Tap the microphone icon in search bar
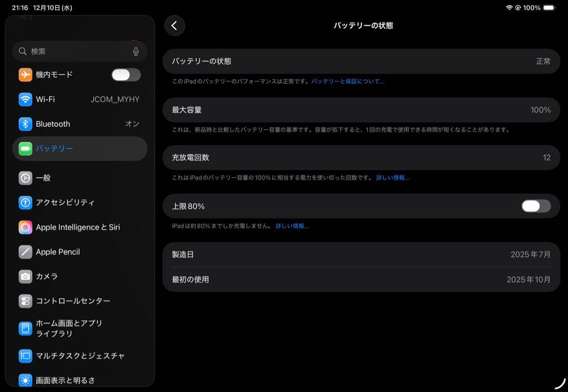The image size is (568, 392). coord(136,51)
